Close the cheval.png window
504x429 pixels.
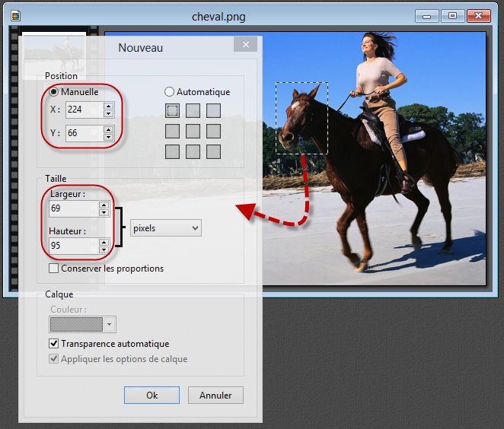[479, 16]
